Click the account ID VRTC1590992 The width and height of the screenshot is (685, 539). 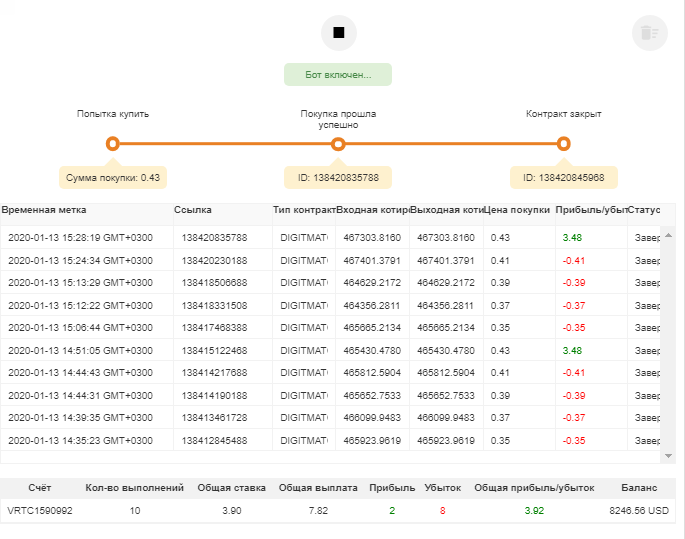(40, 511)
